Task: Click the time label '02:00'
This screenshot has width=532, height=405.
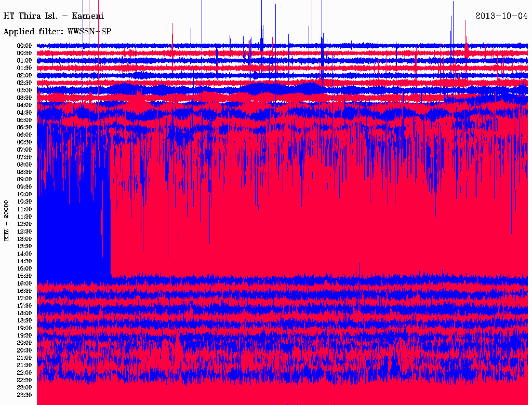Action: (x=24, y=75)
